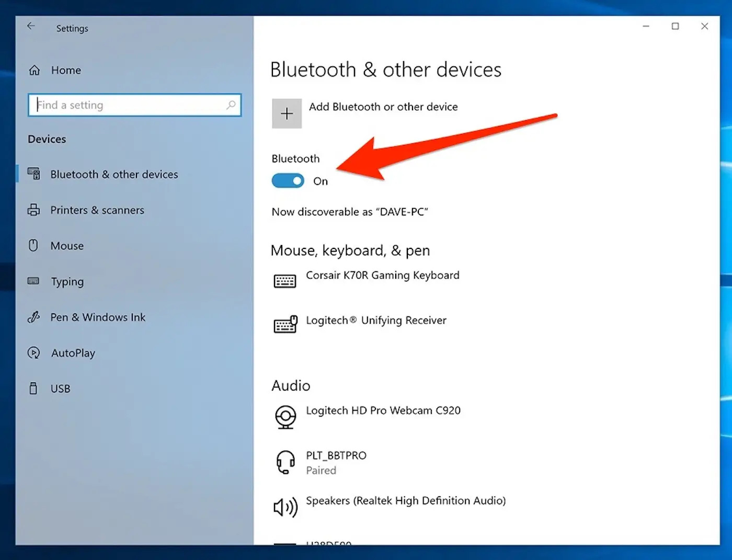Click the plus icon to add device

point(287,113)
